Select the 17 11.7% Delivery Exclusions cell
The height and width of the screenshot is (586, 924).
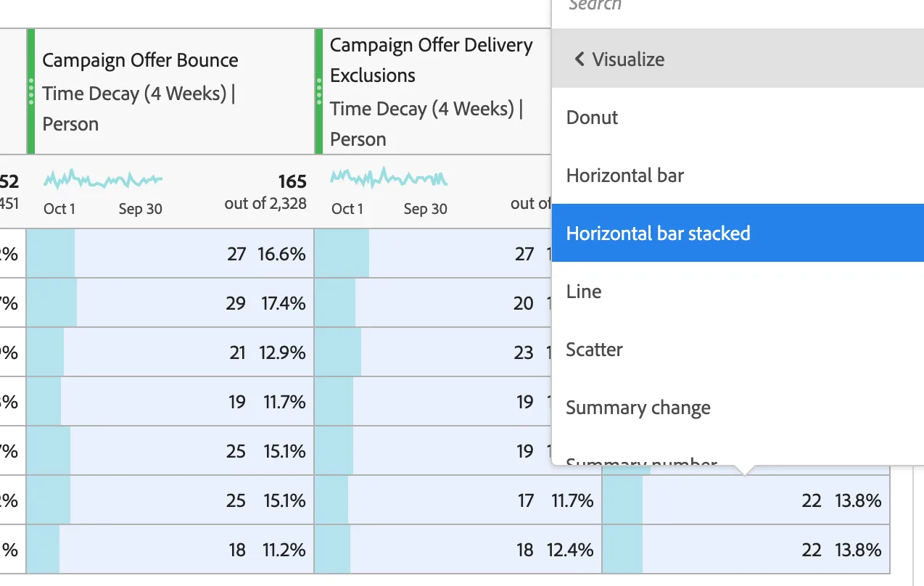tap(458, 500)
